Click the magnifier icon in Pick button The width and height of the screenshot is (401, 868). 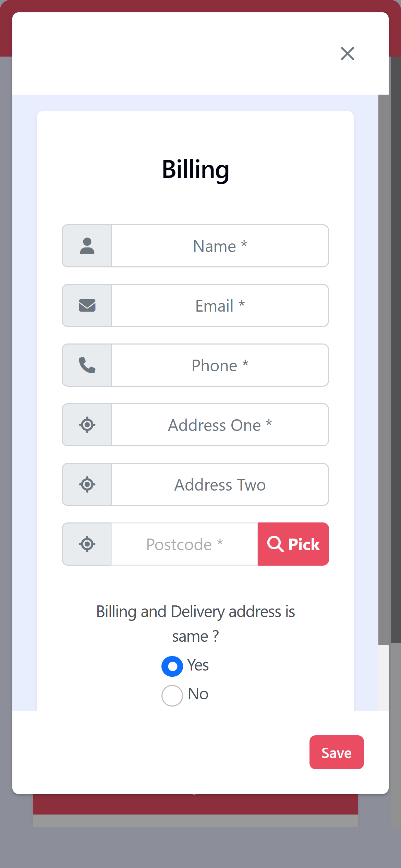276,544
